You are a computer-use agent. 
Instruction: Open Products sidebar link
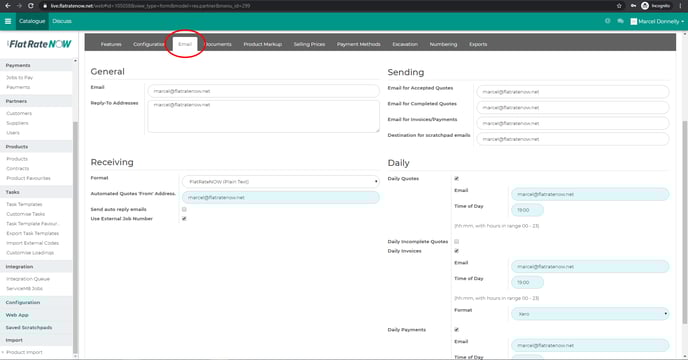coord(17,159)
